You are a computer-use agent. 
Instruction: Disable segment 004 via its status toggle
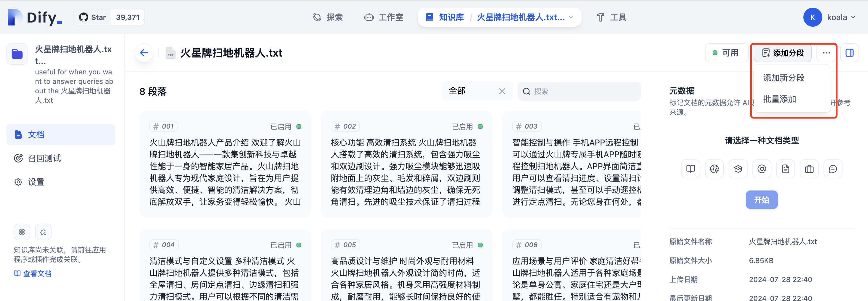(299, 245)
